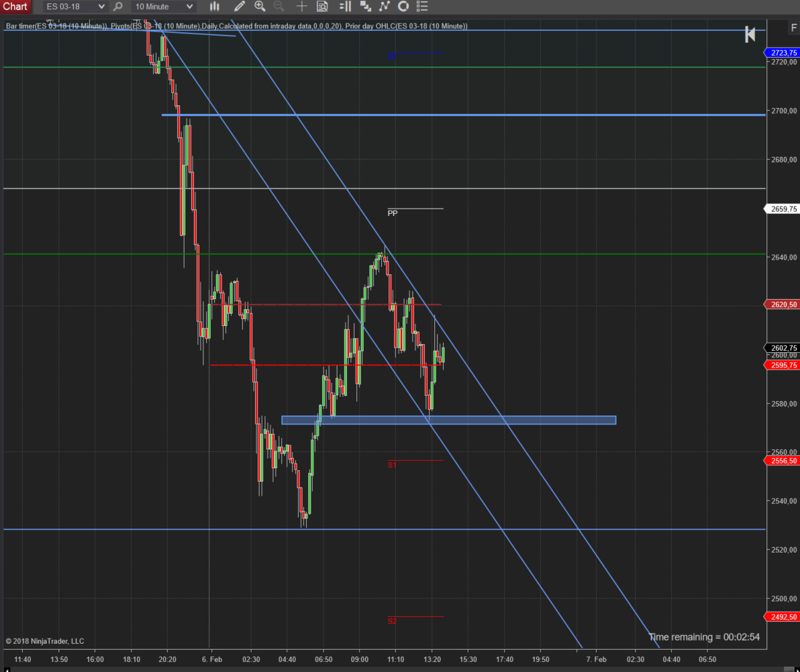Open the Chart tab
The width and height of the screenshot is (800, 672).
[15, 7]
